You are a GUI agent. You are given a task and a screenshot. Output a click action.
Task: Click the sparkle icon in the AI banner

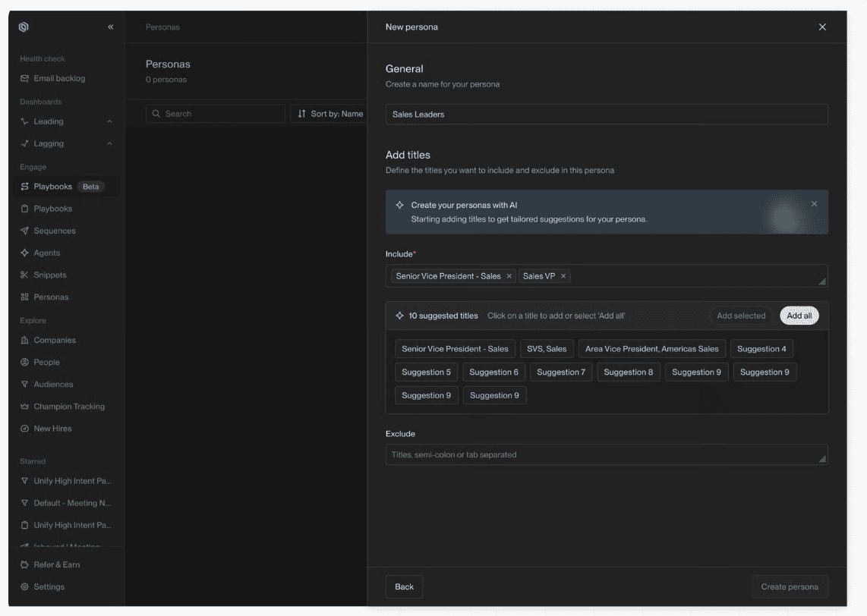coord(400,205)
